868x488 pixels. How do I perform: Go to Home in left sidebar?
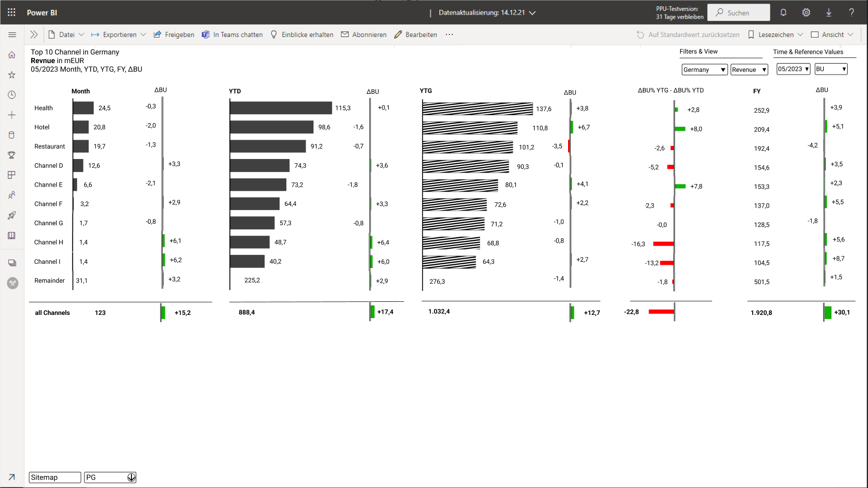click(x=11, y=55)
